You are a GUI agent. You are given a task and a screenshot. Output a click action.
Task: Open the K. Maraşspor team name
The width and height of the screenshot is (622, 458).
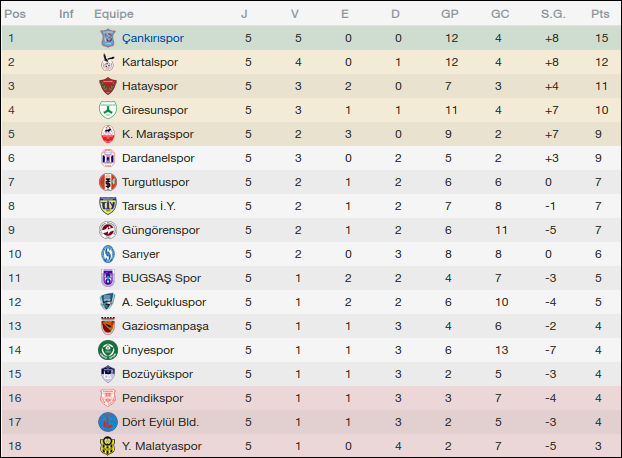[157, 134]
